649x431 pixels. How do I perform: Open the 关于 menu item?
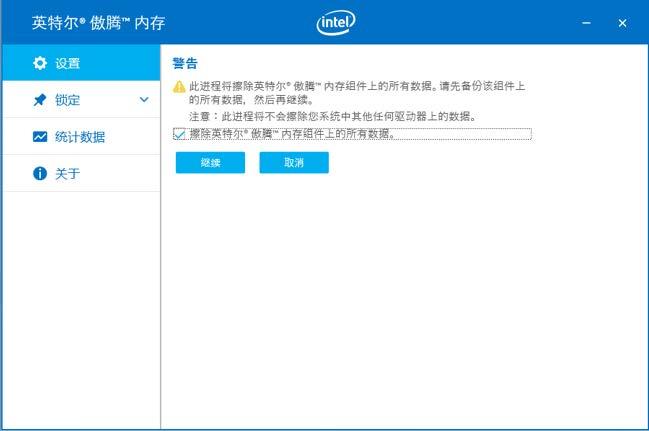tap(81, 173)
